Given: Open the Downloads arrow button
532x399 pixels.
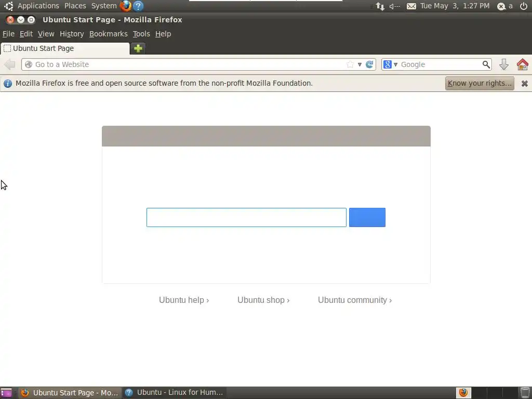Looking at the screenshot, I should click(x=504, y=64).
